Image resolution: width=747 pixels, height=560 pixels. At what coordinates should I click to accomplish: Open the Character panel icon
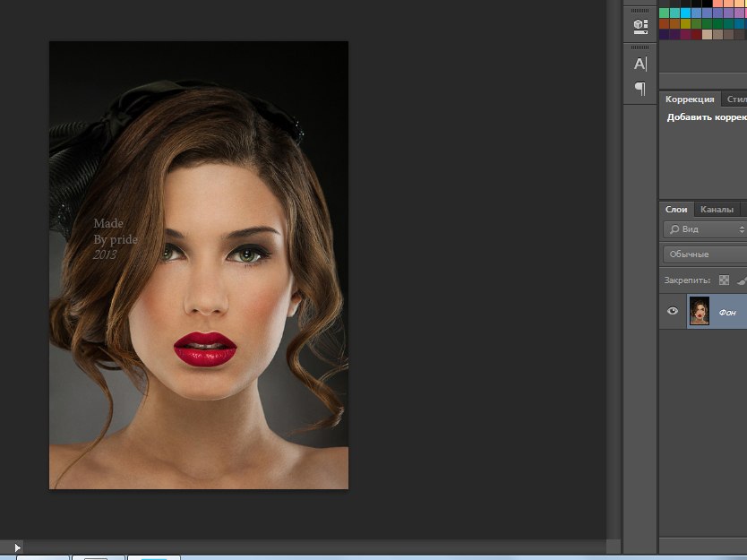tap(640, 64)
